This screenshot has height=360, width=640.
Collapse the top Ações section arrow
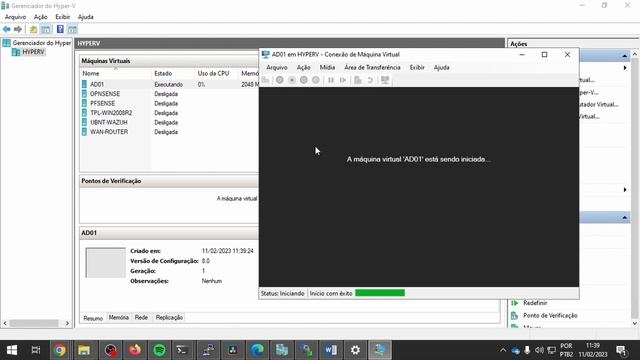point(624,56)
